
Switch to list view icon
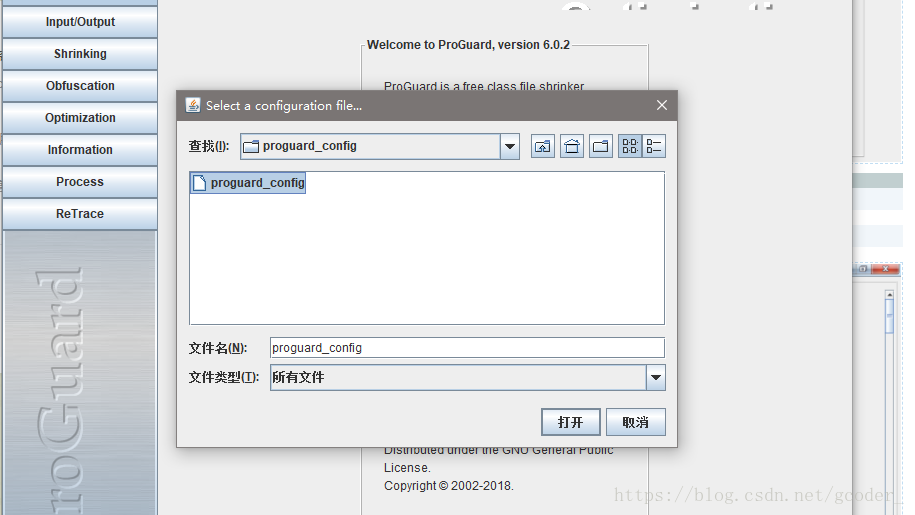(x=630, y=146)
